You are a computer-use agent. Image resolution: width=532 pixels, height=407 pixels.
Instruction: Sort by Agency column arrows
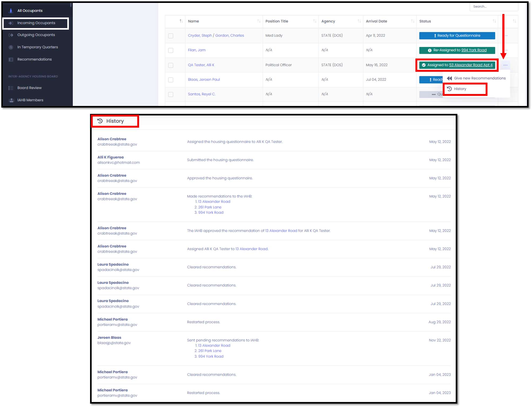359,21
